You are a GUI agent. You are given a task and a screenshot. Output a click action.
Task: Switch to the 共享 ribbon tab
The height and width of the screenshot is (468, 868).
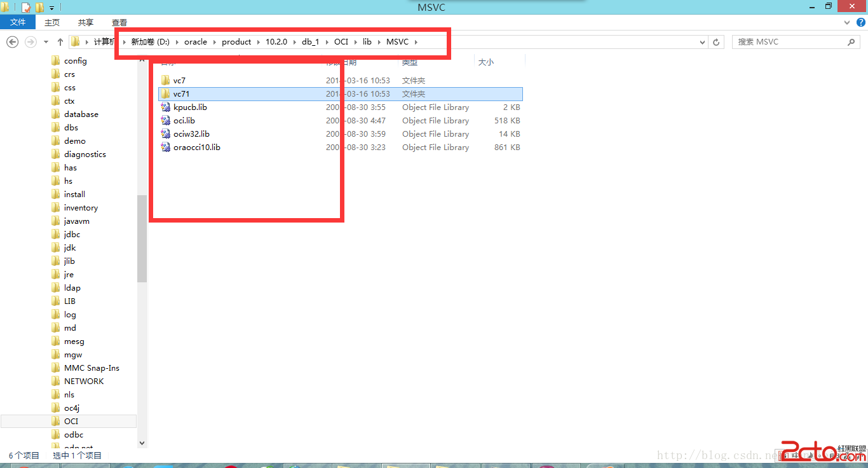(85, 22)
